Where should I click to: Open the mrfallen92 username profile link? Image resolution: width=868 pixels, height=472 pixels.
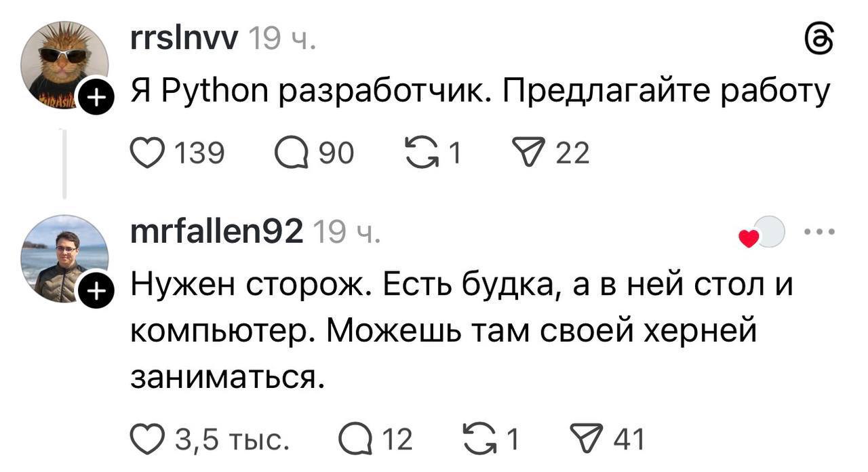coord(216,233)
